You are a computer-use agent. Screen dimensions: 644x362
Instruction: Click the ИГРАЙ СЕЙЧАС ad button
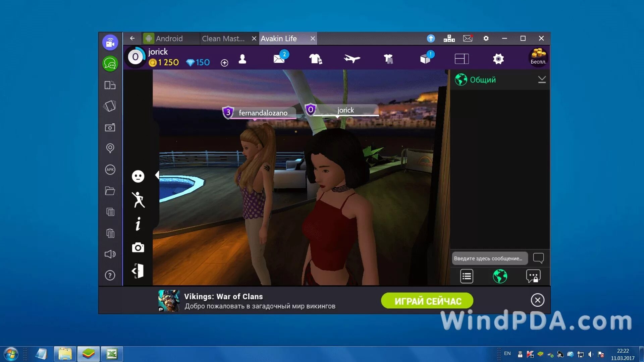427,301
